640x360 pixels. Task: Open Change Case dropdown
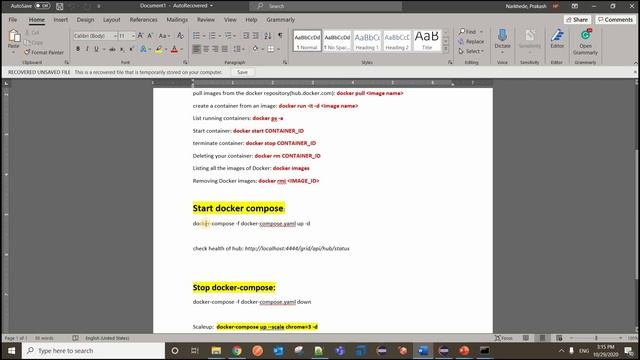coord(164,36)
